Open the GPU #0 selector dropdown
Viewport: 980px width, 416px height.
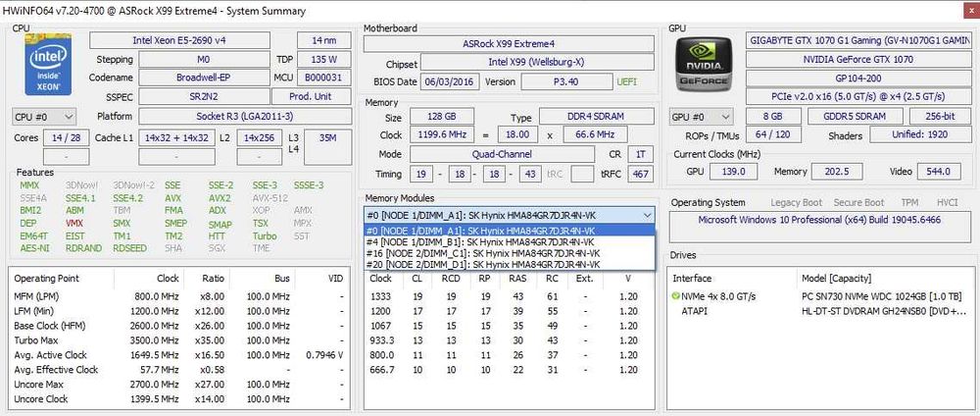(702, 117)
